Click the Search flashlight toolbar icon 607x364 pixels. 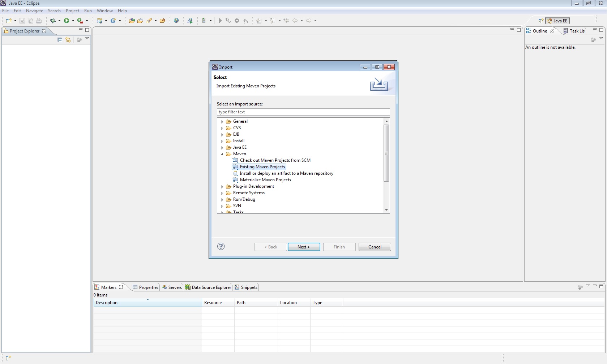point(149,21)
